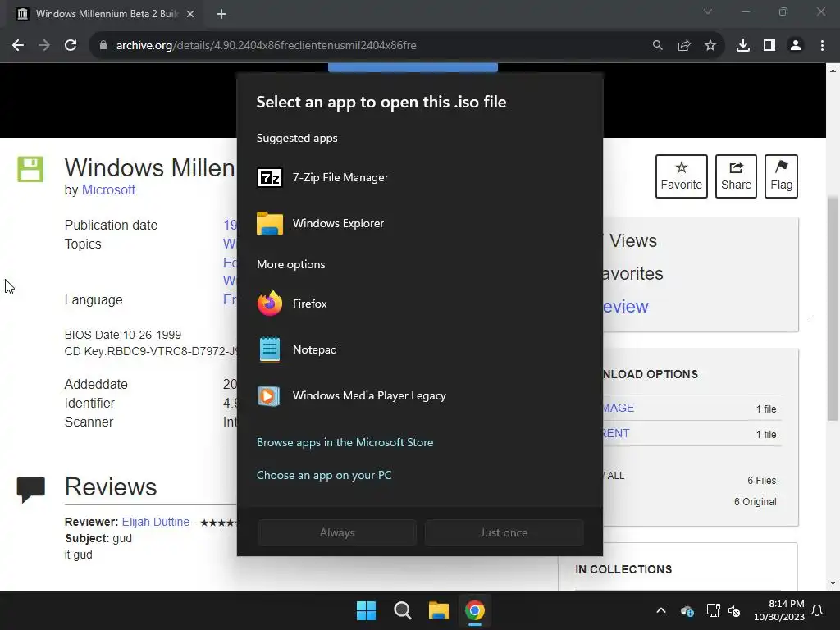Screen dimensions: 840x630
Task: Click the magnifier icon in address bar
Action: (x=657, y=46)
